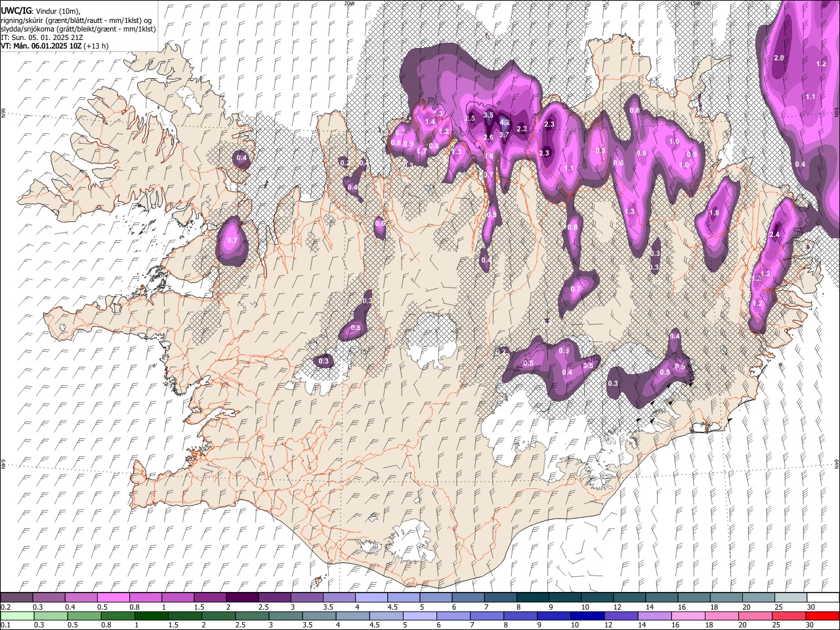Pick the dark green rain swatch between 1 and 1.5
The height and width of the screenshot is (630, 840).
click(x=152, y=616)
